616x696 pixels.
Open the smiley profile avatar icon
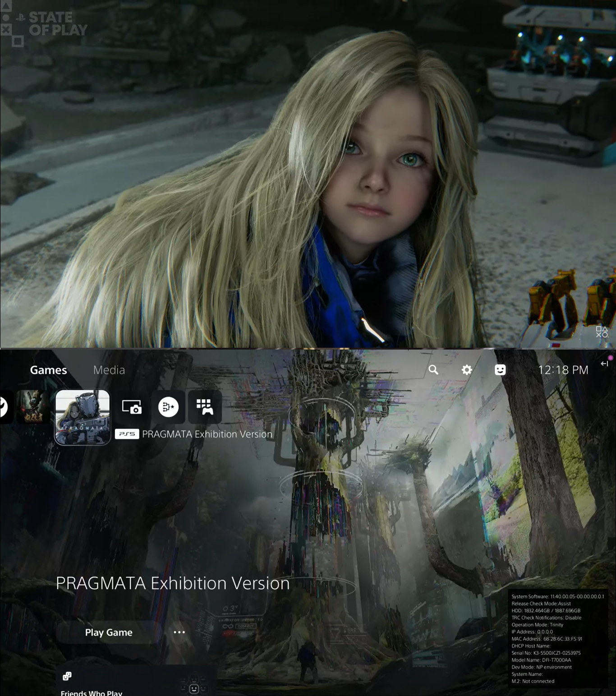click(500, 370)
